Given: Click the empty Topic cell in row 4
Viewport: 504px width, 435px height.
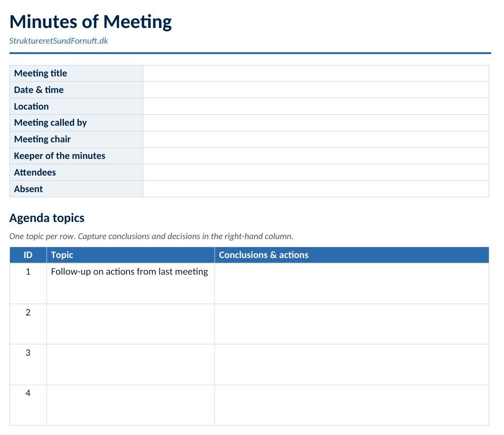Looking at the screenshot, I should click(131, 405).
